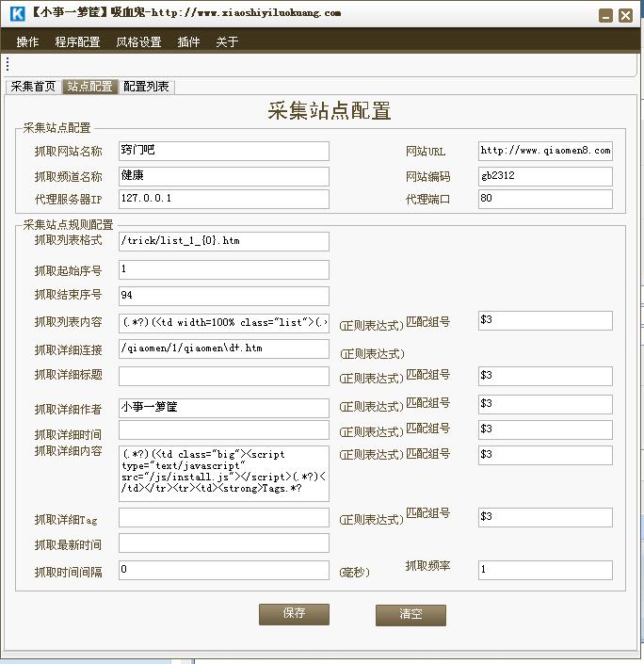Click the 抓取列表格式 input field
Image resolution: width=644 pixels, height=664 pixels.
point(223,241)
